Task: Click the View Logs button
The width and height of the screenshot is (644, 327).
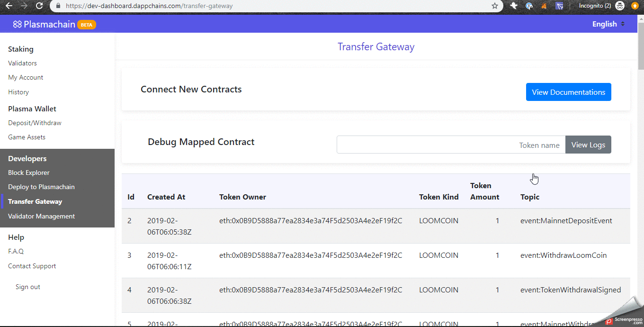Action: (x=588, y=145)
